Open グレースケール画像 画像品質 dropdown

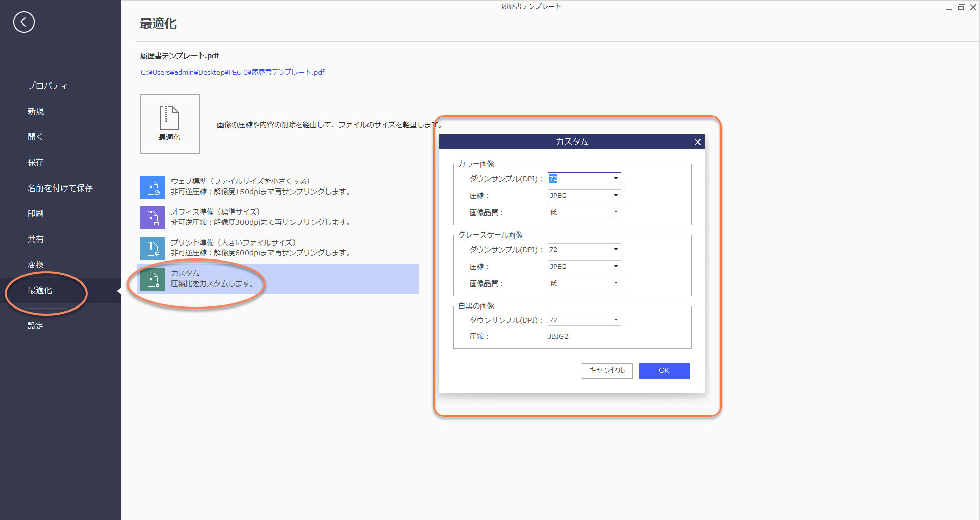(x=584, y=283)
